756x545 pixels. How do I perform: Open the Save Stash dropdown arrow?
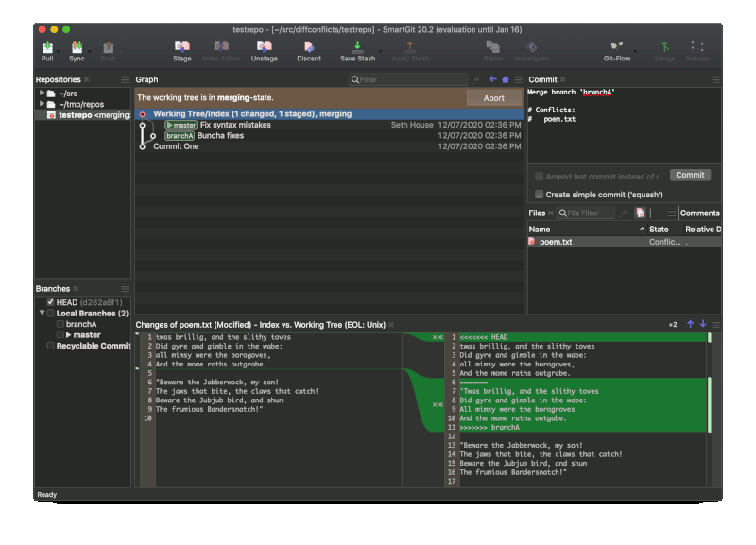point(380,52)
